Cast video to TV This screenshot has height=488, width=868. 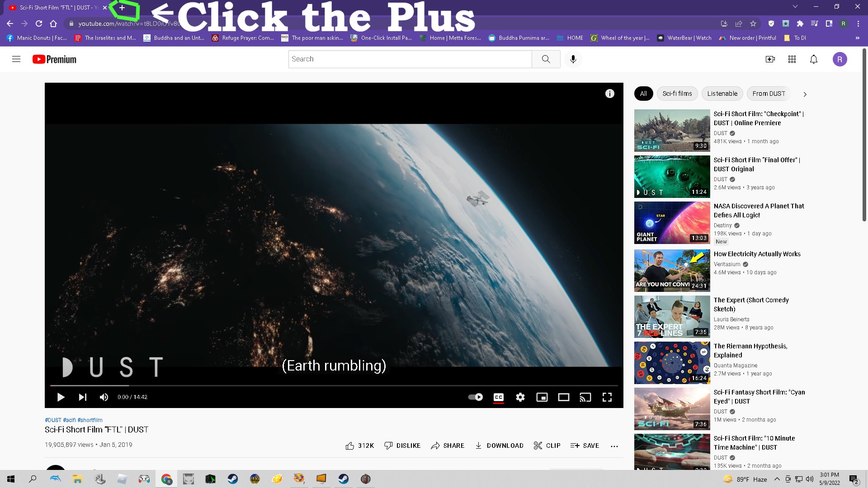pyautogui.click(x=585, y=397)
